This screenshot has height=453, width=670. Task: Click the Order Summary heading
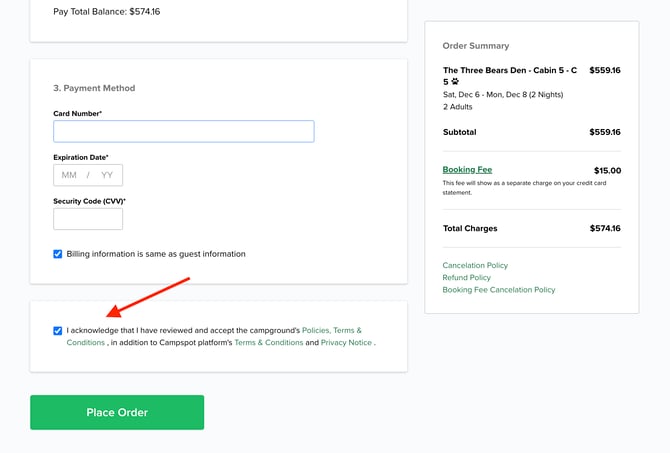pos(475,46)
